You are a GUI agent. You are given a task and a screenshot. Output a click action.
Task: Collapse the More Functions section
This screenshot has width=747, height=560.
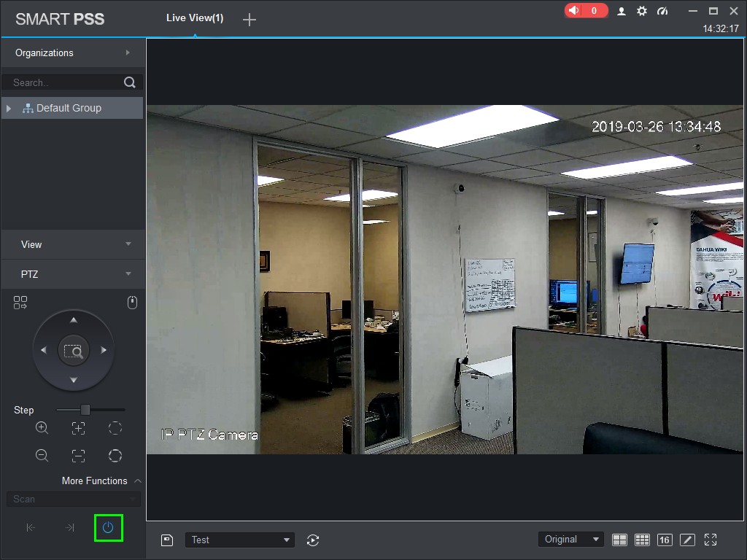138,481
